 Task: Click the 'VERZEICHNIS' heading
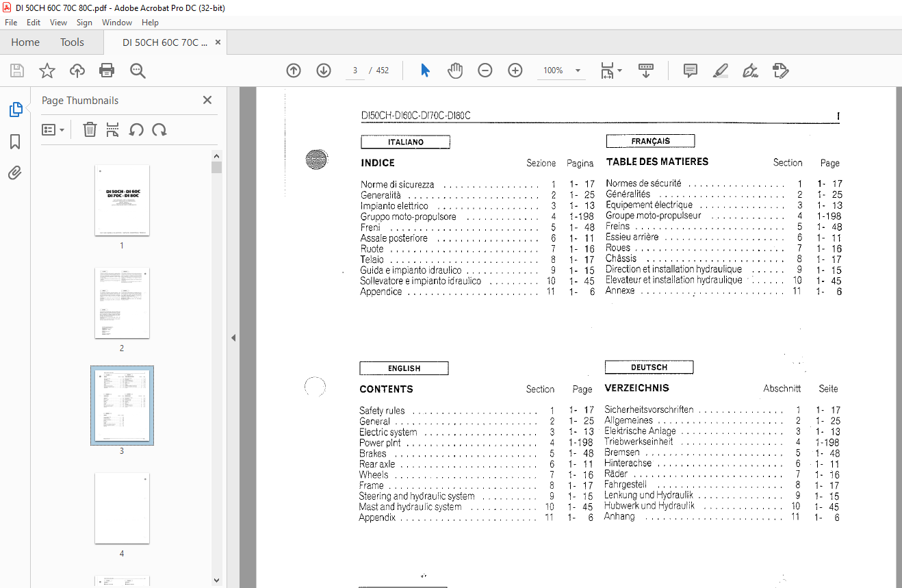point(636,388)
